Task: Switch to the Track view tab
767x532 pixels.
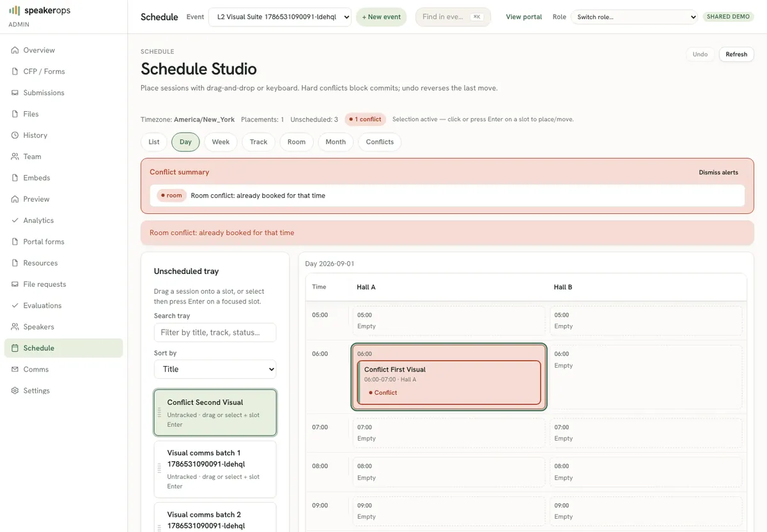Action: click(x=258, y=142)
